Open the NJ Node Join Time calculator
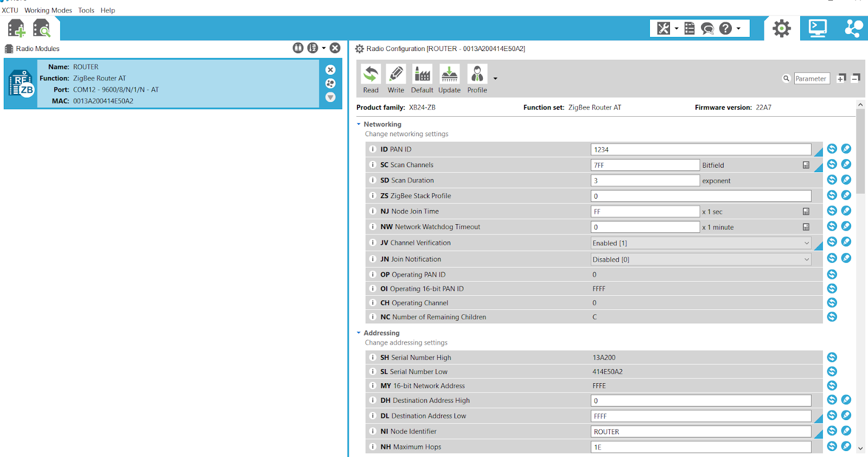This screenshot has height=457, width=868. (x=806, y=212)
